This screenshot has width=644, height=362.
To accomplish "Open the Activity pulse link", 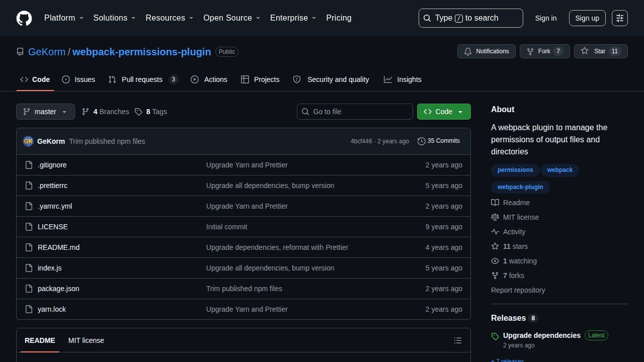I will pos(508,232).
